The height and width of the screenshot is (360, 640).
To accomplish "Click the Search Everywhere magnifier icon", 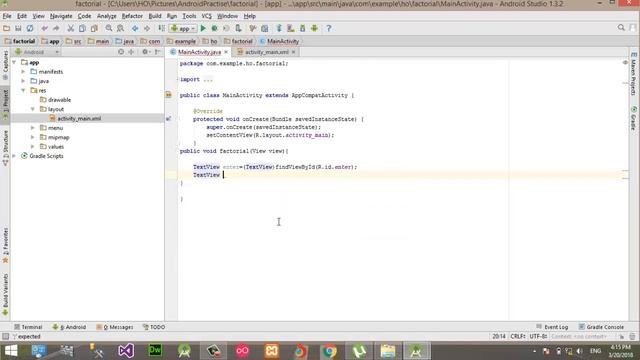I will [621, 28].
